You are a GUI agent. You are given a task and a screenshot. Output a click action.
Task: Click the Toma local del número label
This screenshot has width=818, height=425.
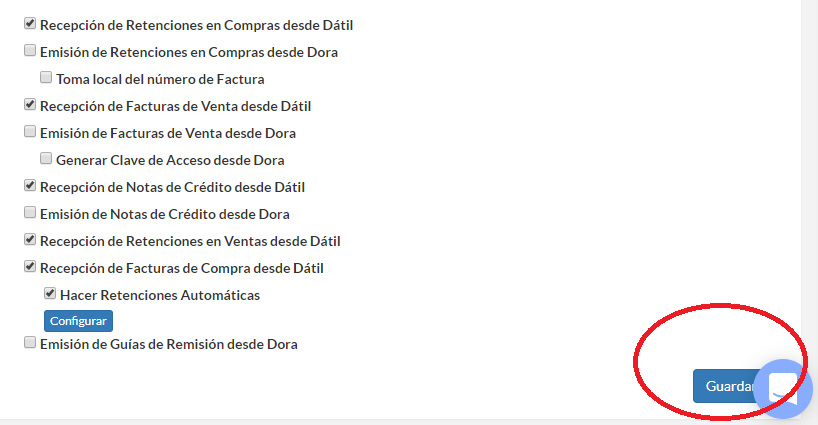(x=160, y=79)
